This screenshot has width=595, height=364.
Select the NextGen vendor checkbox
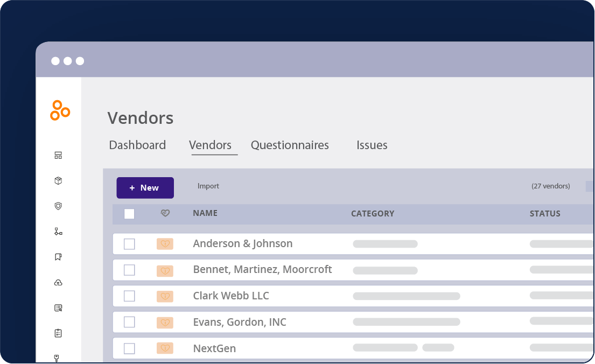click(x=129, y=348)
